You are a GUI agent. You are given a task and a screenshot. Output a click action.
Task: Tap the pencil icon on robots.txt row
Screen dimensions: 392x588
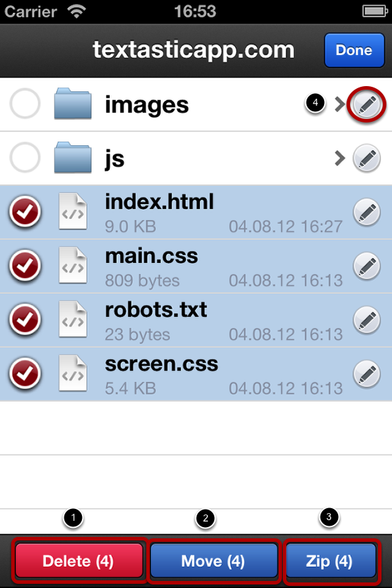coord(367,321)
